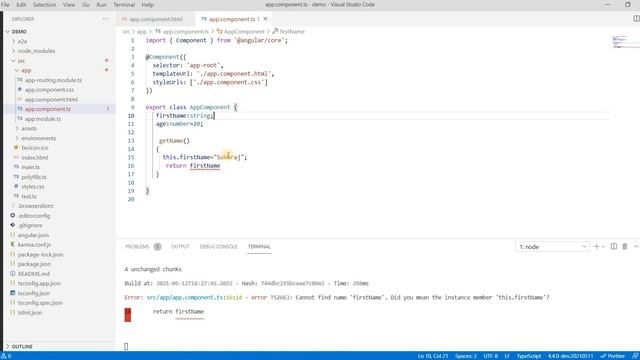Open the '1: node' terminal dropdown
This screenshot has height=360, width=640.
tap(552, 247)
